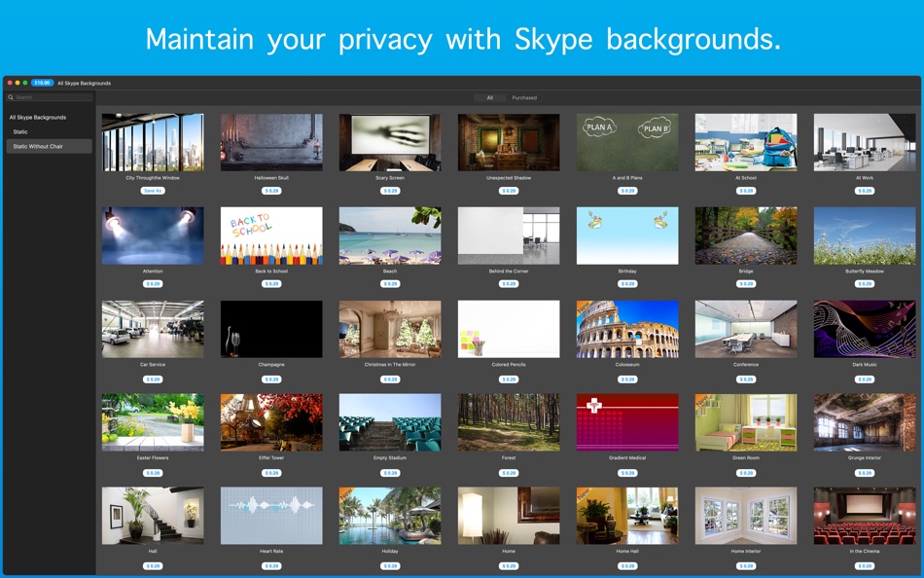
Task: Click the price button under Colosseum
Action: [627, 379]
